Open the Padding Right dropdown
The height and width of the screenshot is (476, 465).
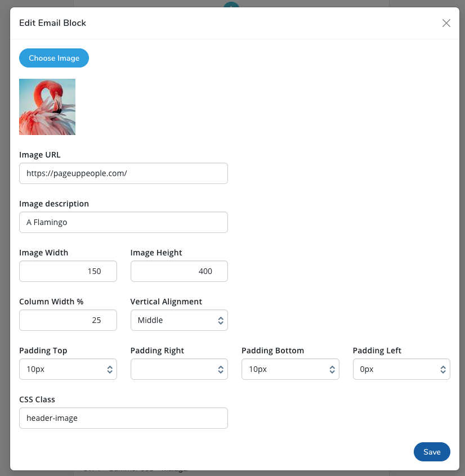click(179, 369)
